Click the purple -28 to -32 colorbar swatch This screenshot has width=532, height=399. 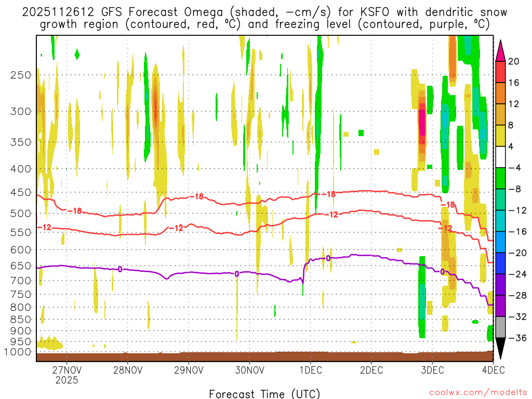500,306
